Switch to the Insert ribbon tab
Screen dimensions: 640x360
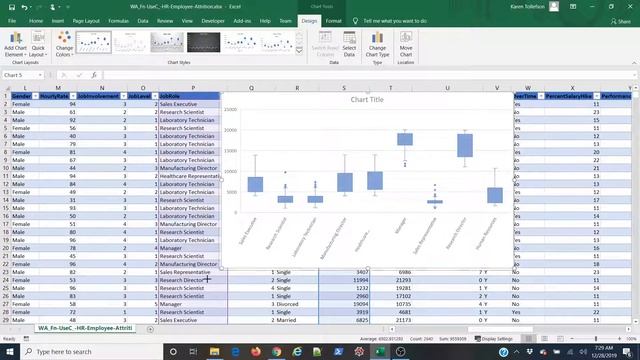(58, 21)
